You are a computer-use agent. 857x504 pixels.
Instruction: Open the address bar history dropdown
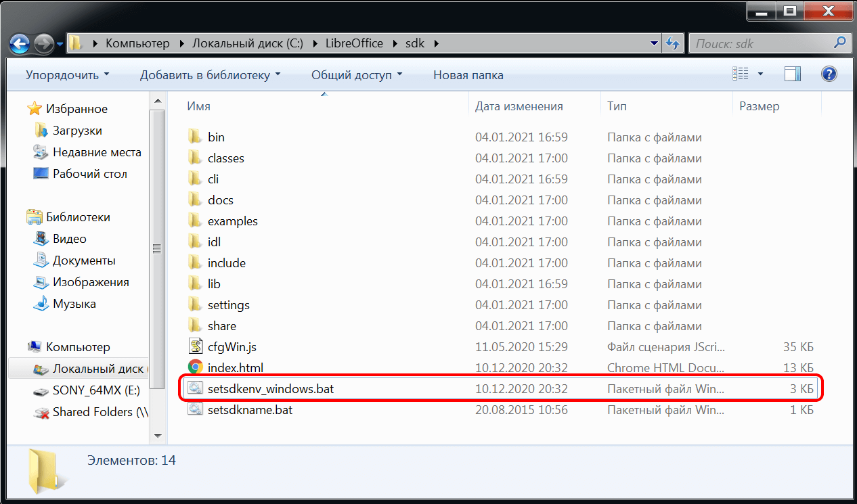tap(654, 43)
